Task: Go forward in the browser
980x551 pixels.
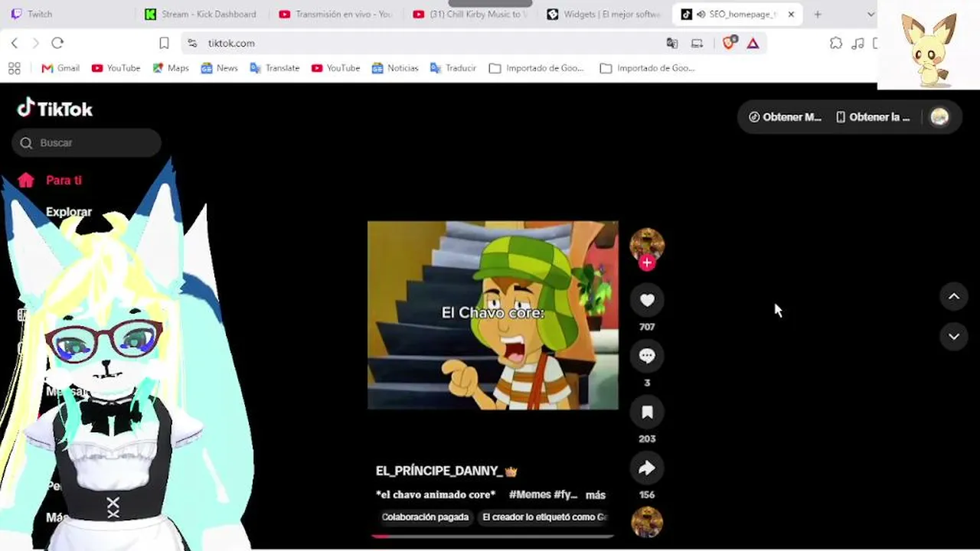Action: click(x=35, y=43)
